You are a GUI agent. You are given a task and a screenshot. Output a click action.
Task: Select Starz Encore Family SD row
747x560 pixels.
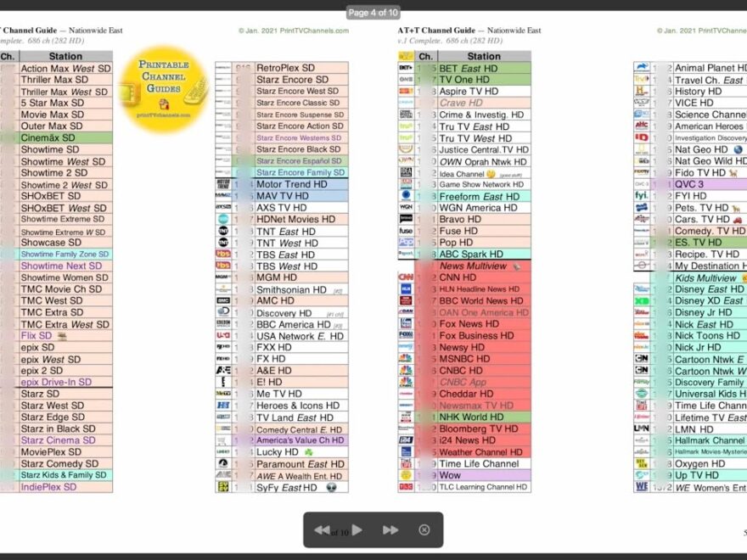coord(282,172)
